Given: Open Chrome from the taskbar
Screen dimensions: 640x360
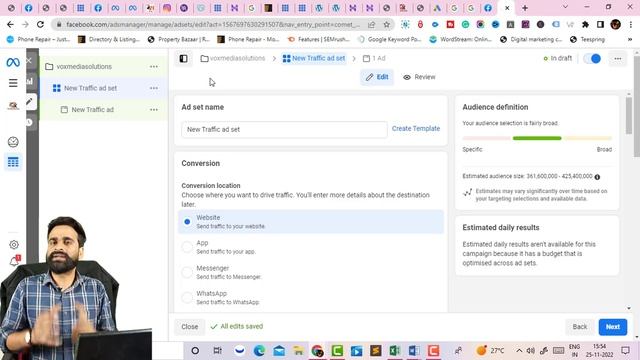Looking at the screenshot, I should (317, 351).
